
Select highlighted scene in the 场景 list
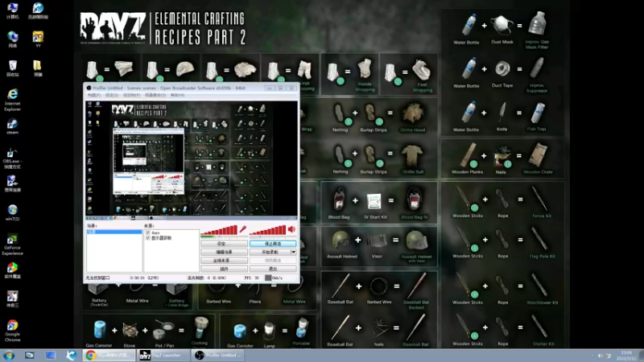click(x=114, y=232)
